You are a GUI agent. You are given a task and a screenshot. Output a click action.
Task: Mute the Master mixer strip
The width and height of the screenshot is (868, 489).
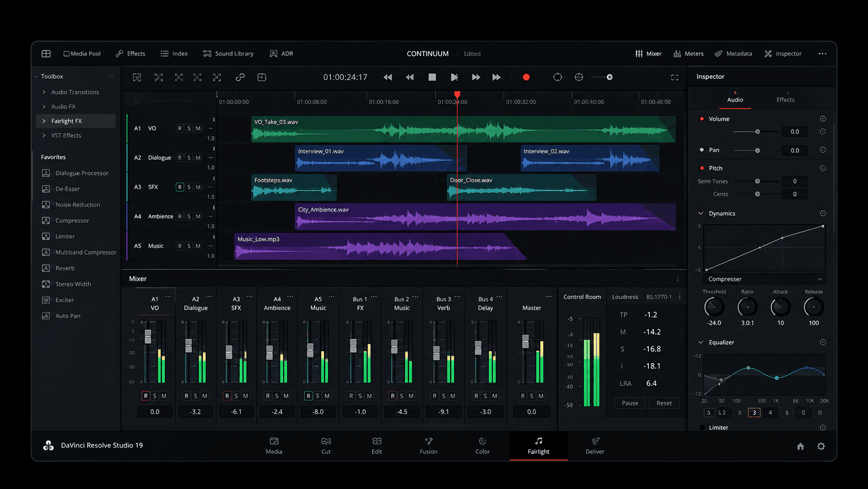point(541,396)
